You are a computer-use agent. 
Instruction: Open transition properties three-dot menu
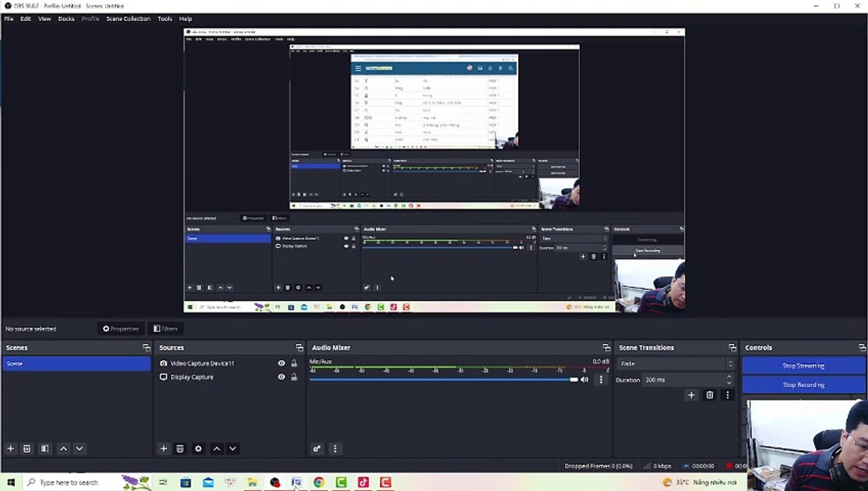click(727, 395)
